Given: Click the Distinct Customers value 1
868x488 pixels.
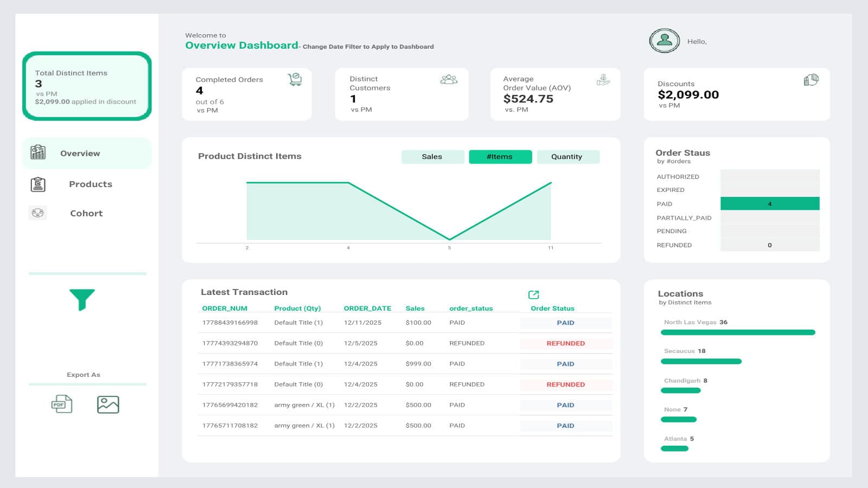Looking at the screenshot, I should tap(353, 99).
